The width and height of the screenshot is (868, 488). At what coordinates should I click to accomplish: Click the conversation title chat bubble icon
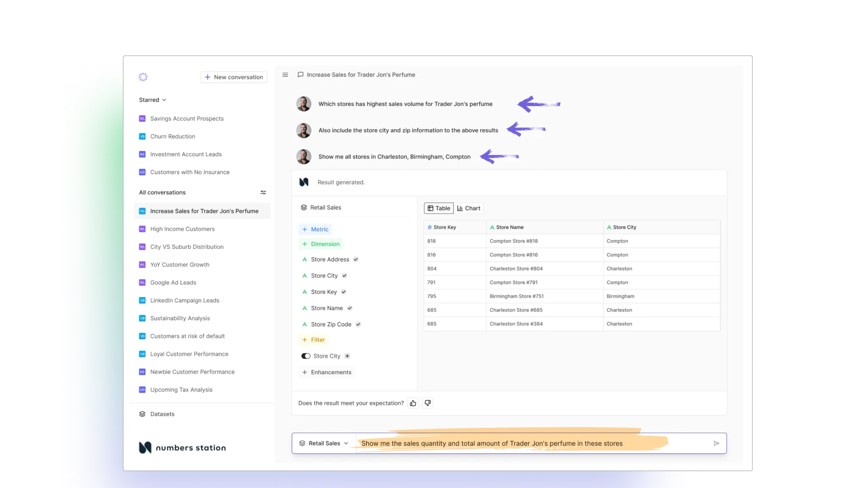[x=300, y=75]
